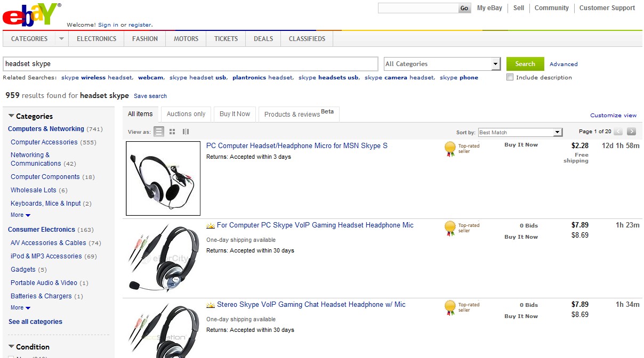Open the Categories dropdown arrow in navigation bar
644x358 pixels.
click(61, 39)
